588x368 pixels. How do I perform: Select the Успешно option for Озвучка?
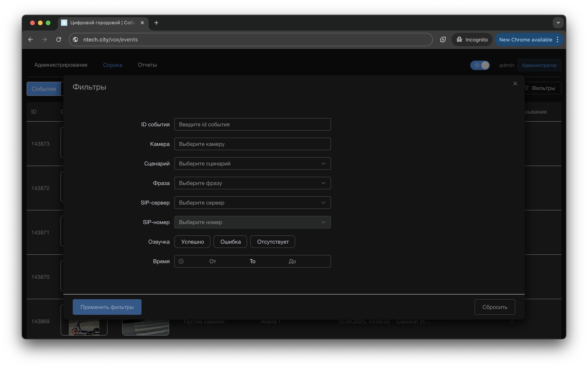click(192, 242)
